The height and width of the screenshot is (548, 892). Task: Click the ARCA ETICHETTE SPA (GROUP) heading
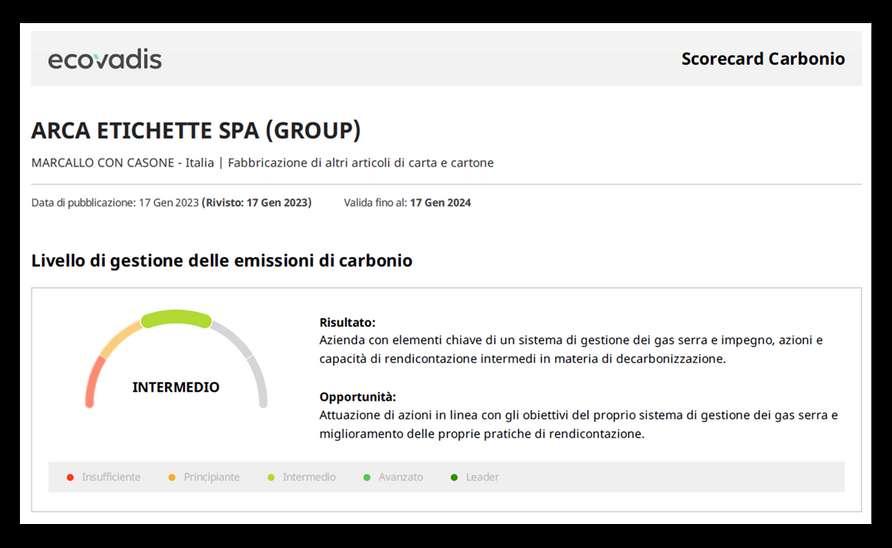point(196,131)
